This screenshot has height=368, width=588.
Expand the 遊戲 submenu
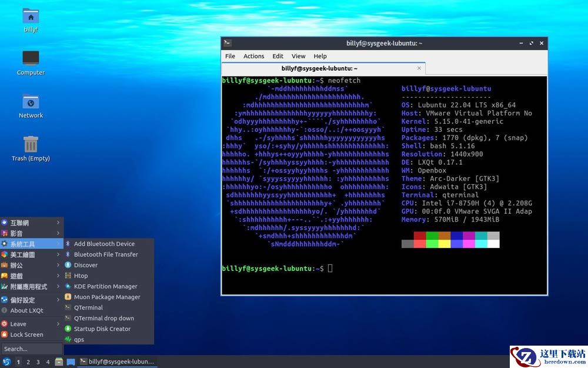(32, 276)
